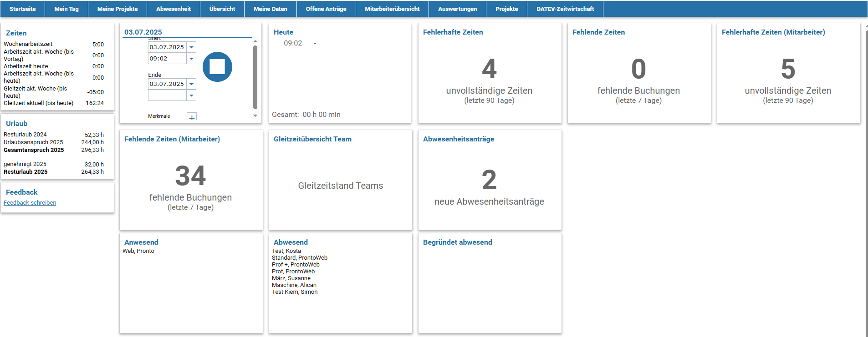Click the scroll-up arrow in the booking panel
This screenshot has width=868, height=337.
point(255,41)
